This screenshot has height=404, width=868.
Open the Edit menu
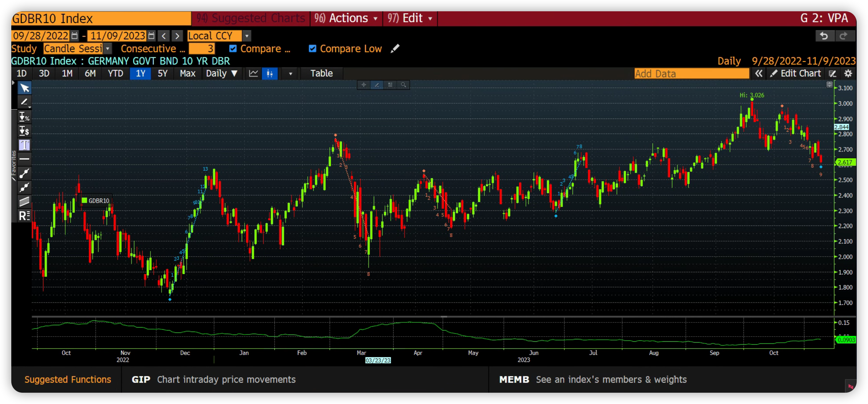410,18
